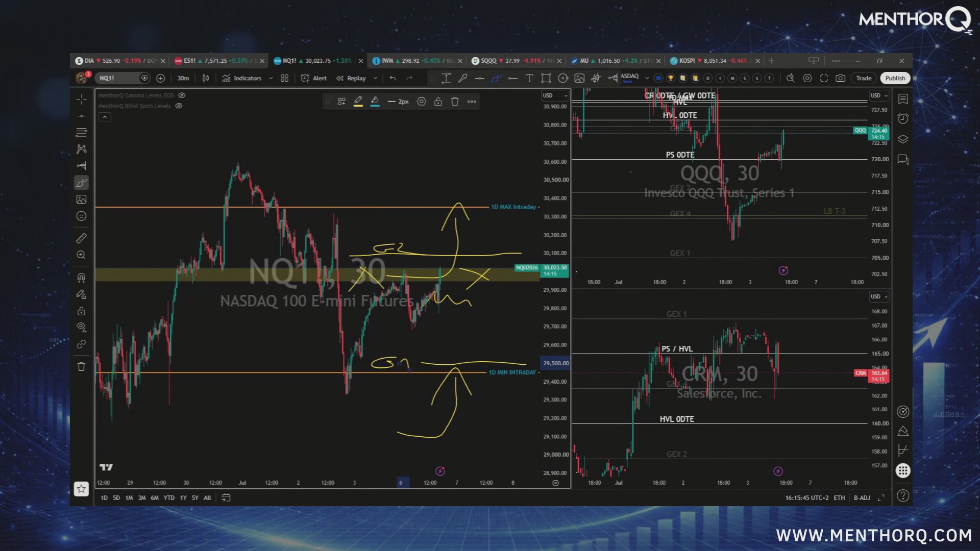This screenshot has height=551, width=980.
Task: Change the blue fill color swatch
Action: [375, 102]
